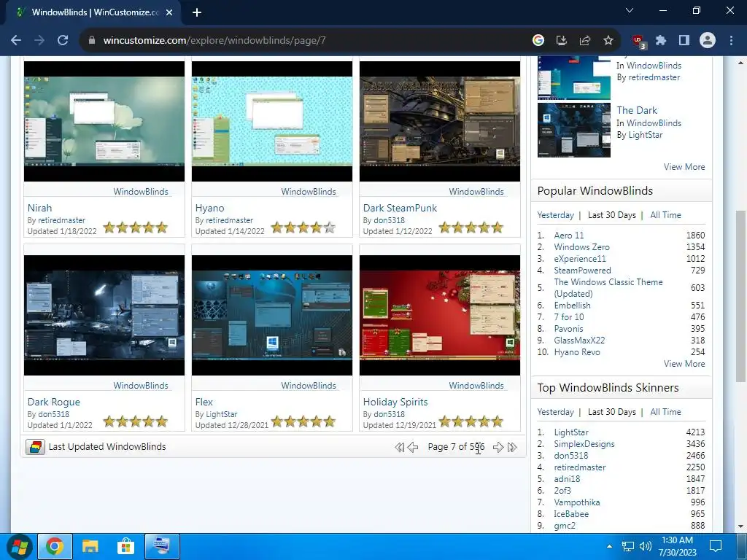747x560 pixels.
Task: Open tab search chevron
Action: click(630, 10)
